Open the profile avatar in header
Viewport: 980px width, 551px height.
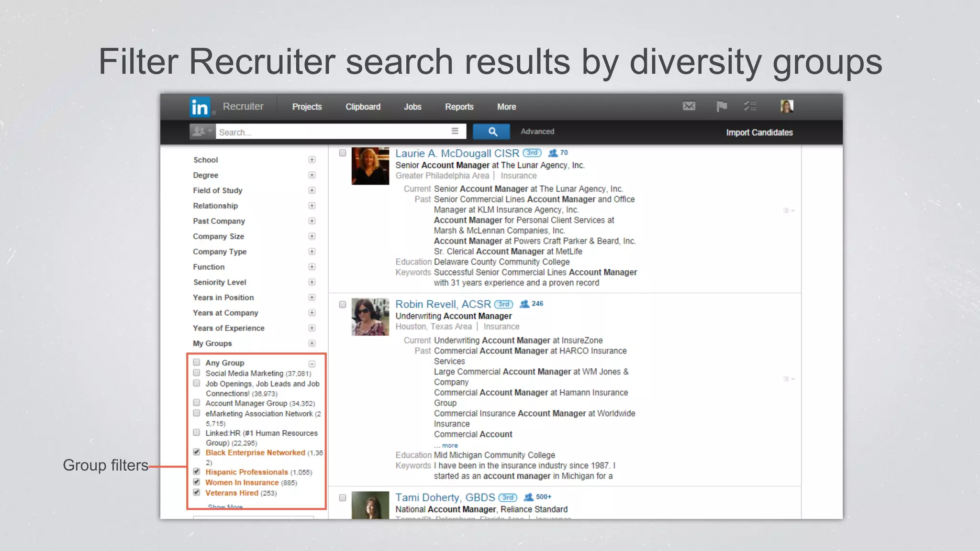coord(787,106)
